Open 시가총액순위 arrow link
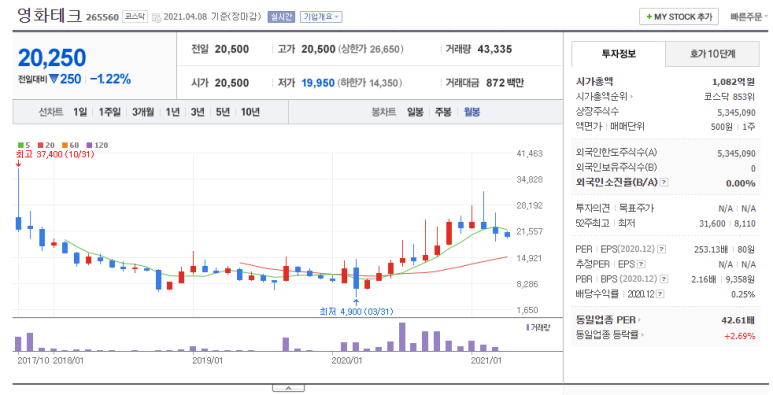773x395 pixels. [x=605, y=97]
